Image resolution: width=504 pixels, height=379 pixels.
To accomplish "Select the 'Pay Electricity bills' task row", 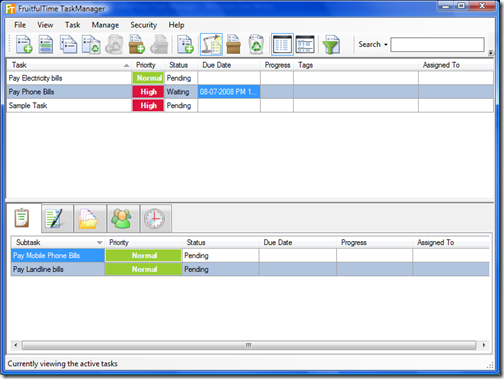I will [x=250, y=78].
